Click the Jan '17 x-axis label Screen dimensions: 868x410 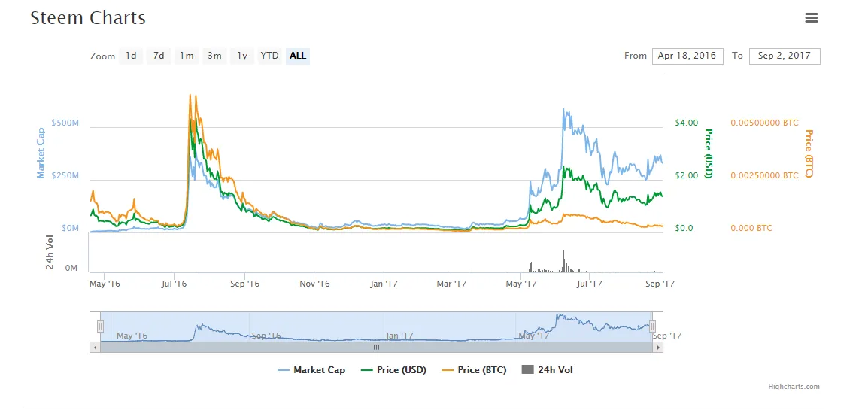pos(384,284)
